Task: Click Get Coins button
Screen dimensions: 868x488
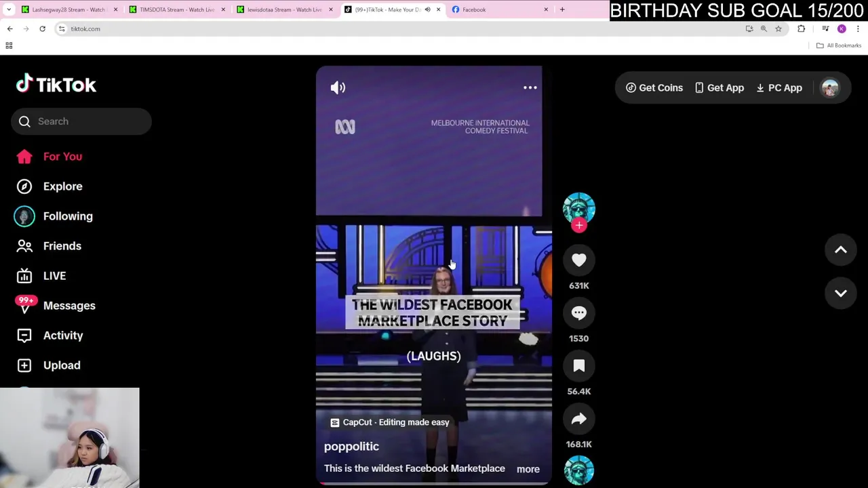Action: 654,87
